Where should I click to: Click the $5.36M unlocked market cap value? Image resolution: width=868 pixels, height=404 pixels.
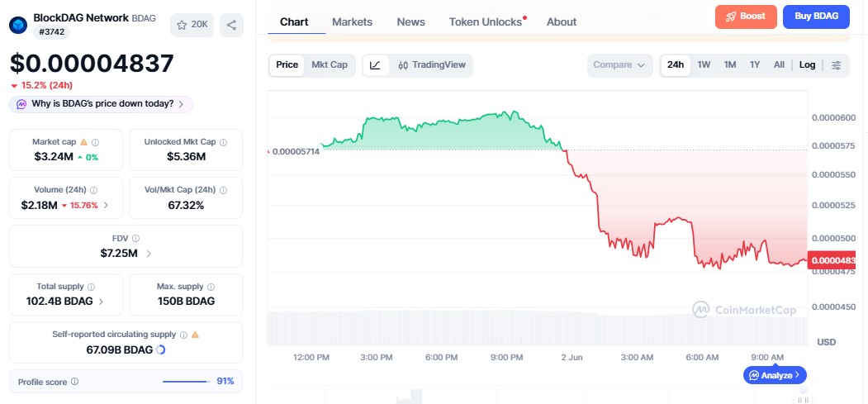click(x=186, y=157)
